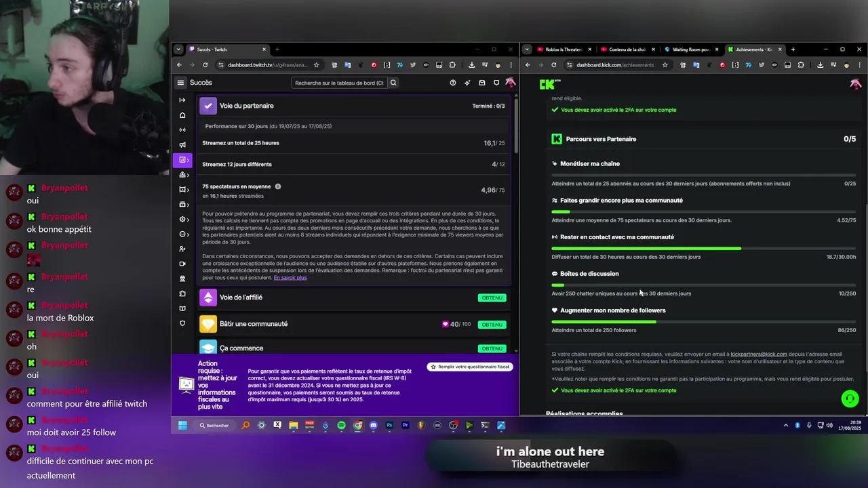This screenshot has width=868, height=488.
Task: Click the green Kick support chat bubble
Action: coord(850,399)
